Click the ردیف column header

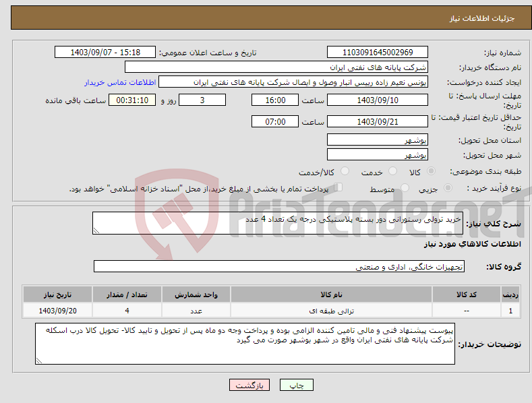(510, 294)
